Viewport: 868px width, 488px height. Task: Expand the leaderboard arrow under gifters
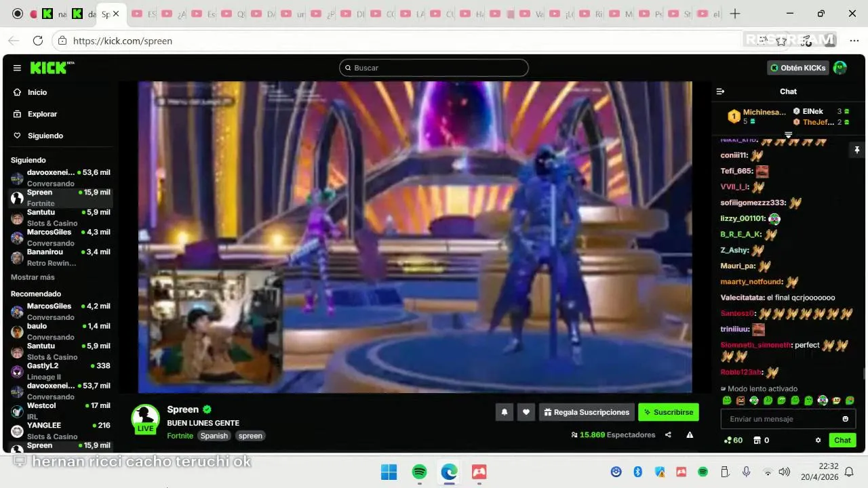[x=788, y=135]
